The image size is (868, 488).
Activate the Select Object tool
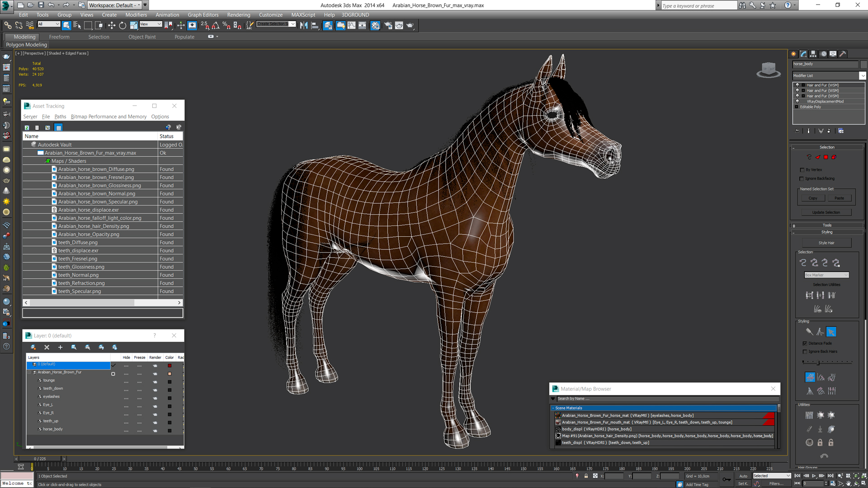66,25
